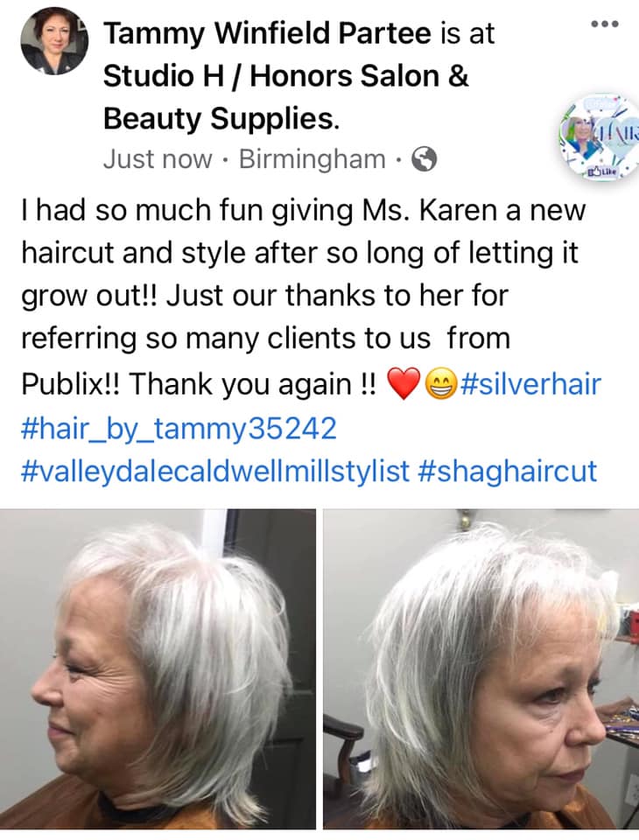This screenshot has height=840, width=639.
Task: Click the public globe privacy icon
Action: 424,159
